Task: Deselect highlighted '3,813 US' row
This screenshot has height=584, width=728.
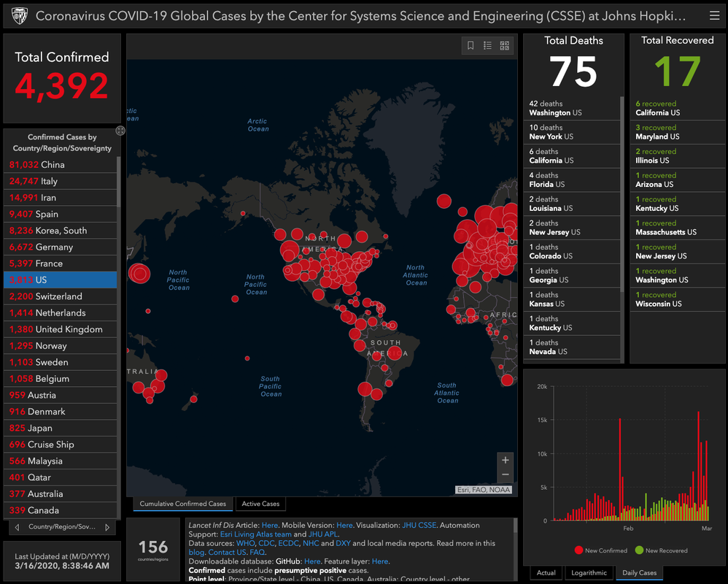Action: (x=61, y=280)
